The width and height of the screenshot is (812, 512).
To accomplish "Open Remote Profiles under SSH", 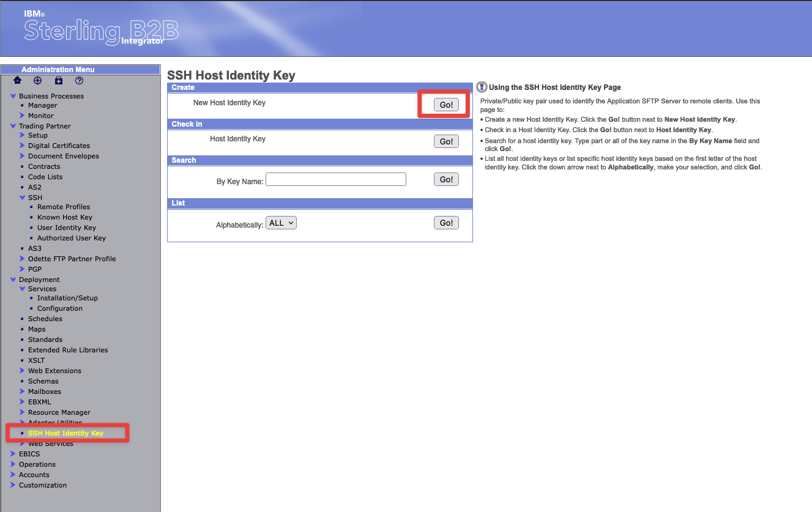I will [x=64, y=207].
